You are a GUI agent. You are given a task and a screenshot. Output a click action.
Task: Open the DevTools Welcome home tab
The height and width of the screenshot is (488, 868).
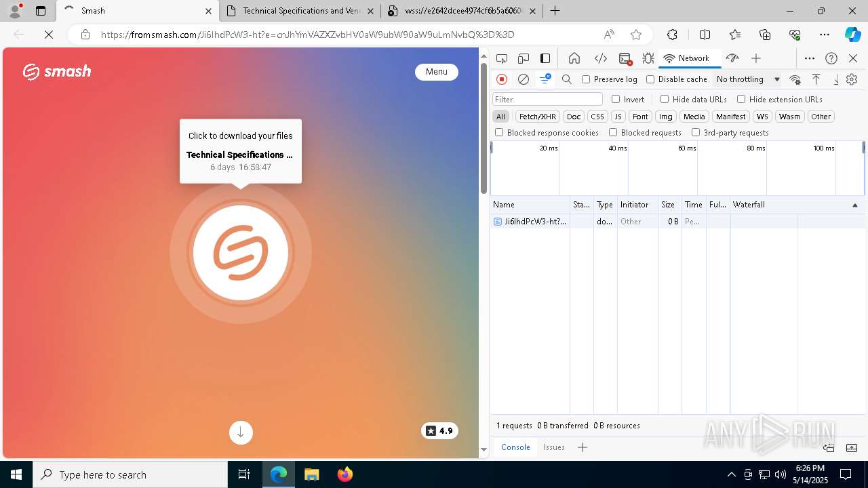point(574,58)
